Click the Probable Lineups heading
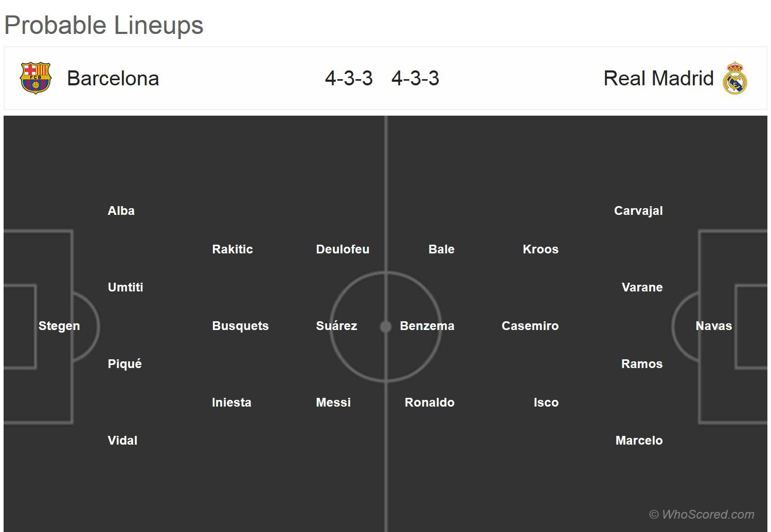 pyautogui.click(x=104, y=25)
